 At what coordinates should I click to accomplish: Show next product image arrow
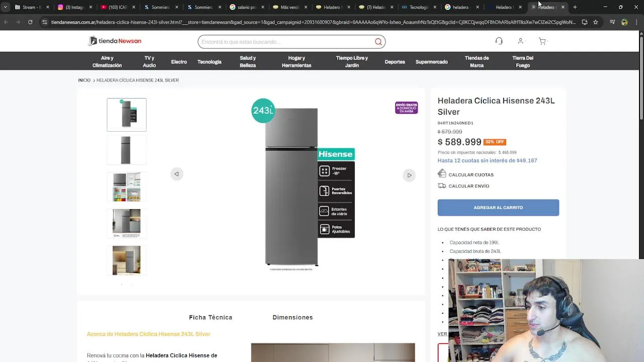tap(409, 175)
